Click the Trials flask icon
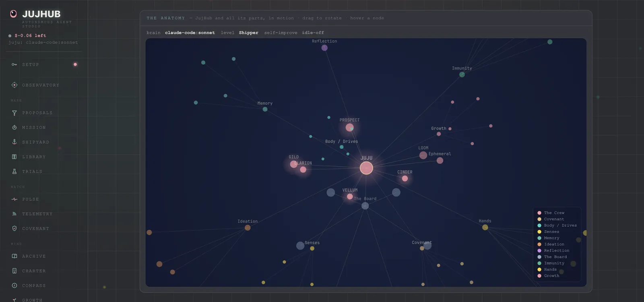 click(14, 172)
